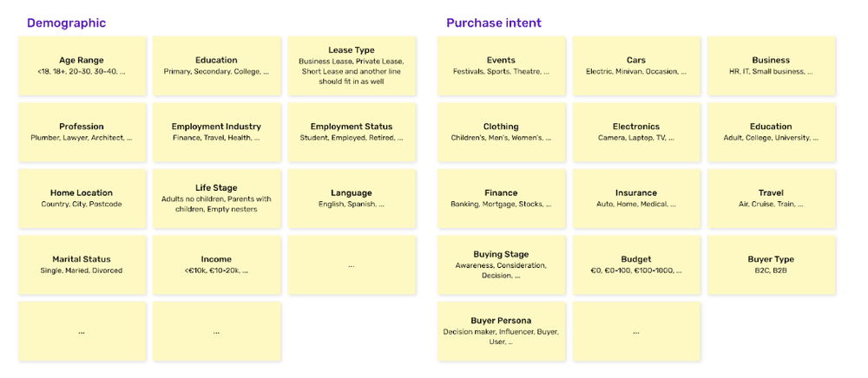This screenshot has height=378, width=868.
Task: Select the Life Stage card
Action: tap(216, 199)
